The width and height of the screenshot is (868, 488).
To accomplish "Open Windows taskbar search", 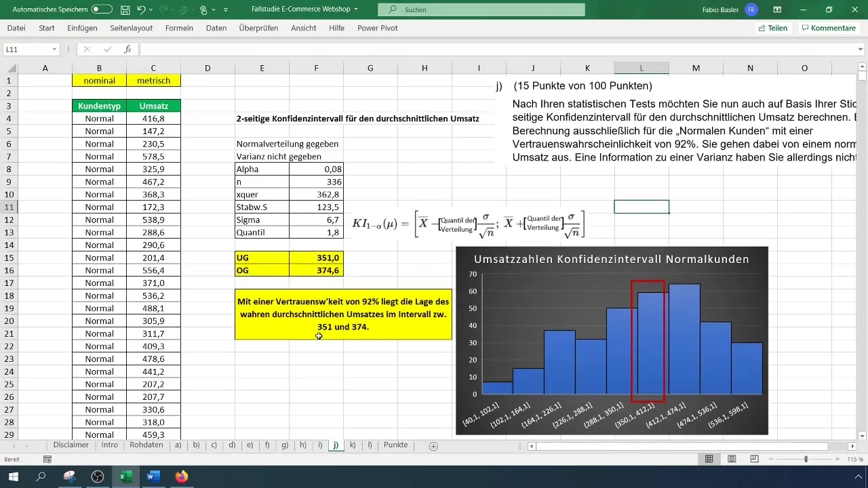I will [41, 476].
